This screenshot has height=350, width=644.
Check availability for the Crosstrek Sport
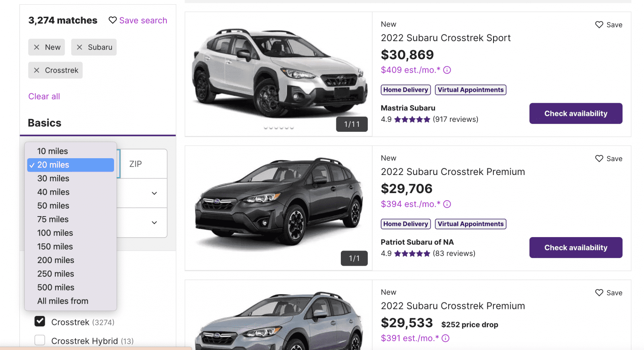coord(575,113)
